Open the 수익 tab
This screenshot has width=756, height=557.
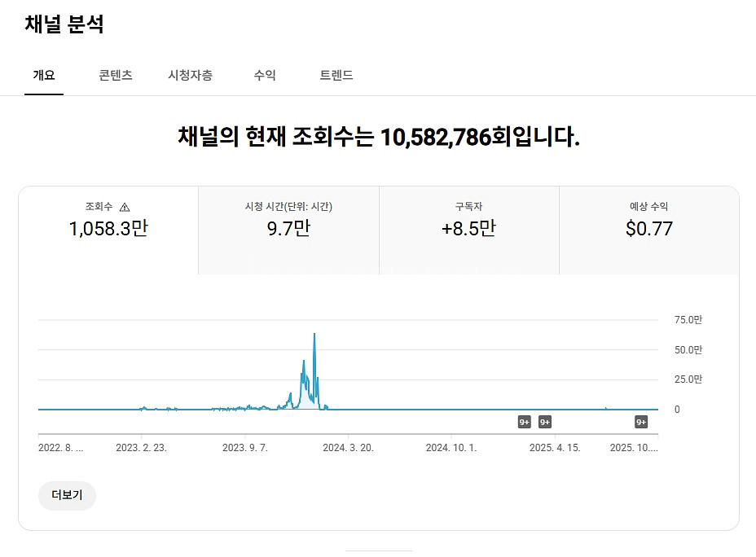[x=264, y=75]
